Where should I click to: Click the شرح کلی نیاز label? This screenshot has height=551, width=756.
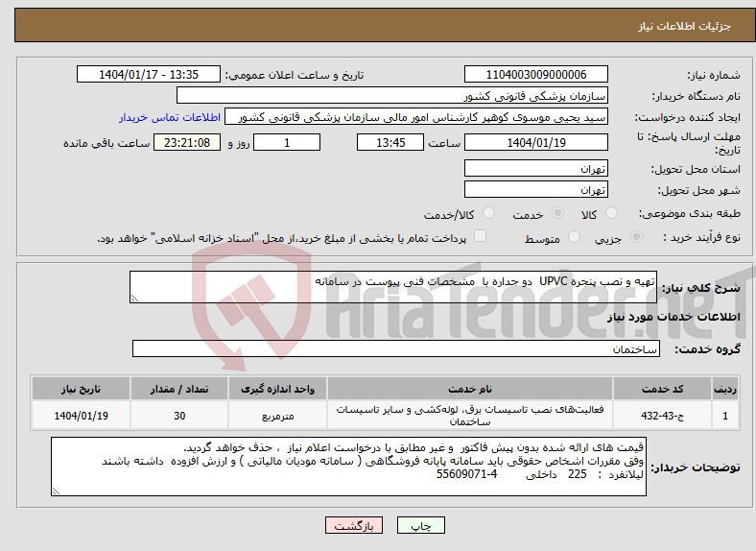coord(701,288)
